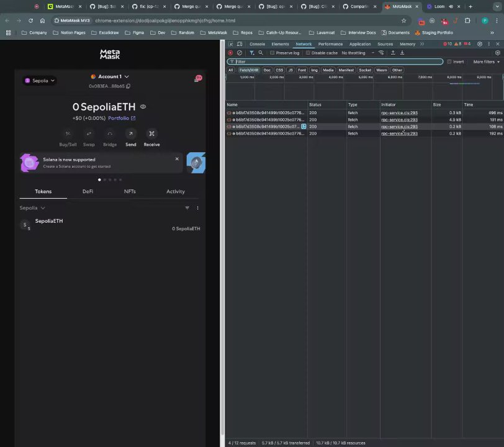
Task: Open MetaMask notifications menu icon
Action: coord(197,79)
